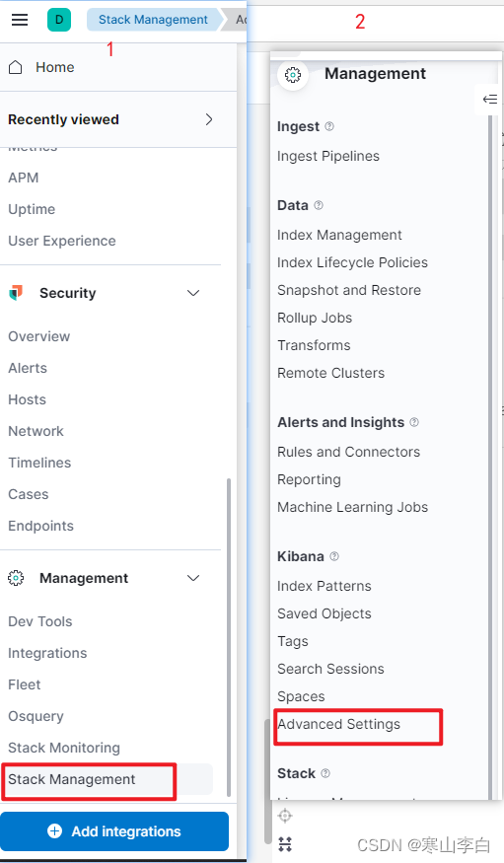
Task: Click the Add integrations button
Action: click(114, 831)
